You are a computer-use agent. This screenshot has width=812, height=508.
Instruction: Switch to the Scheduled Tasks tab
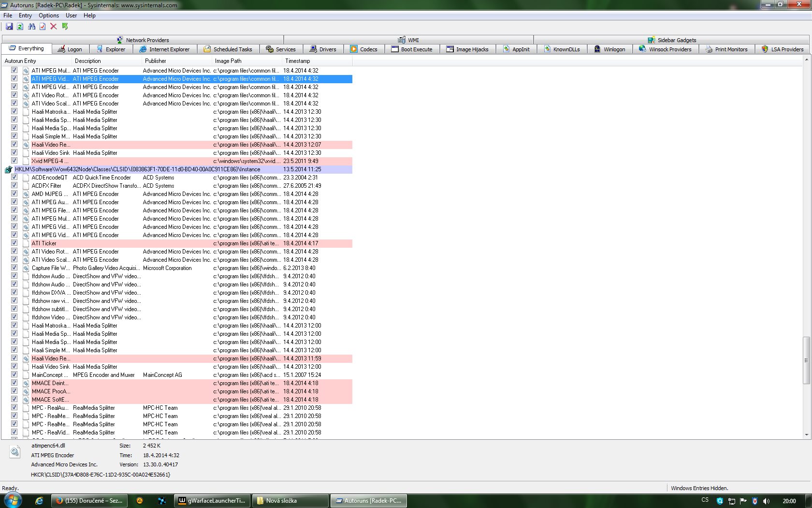pos(228,49)
